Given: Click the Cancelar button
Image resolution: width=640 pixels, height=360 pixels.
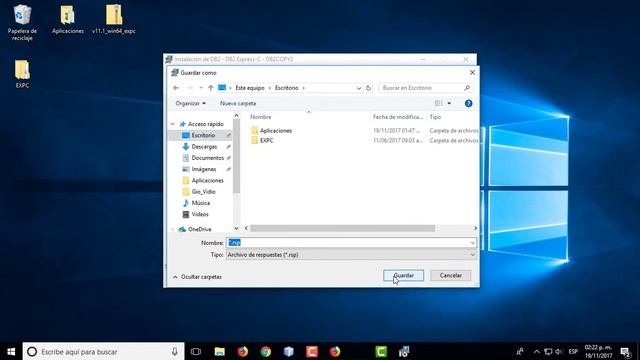Looking at the screenshot, I should (451, 276).
